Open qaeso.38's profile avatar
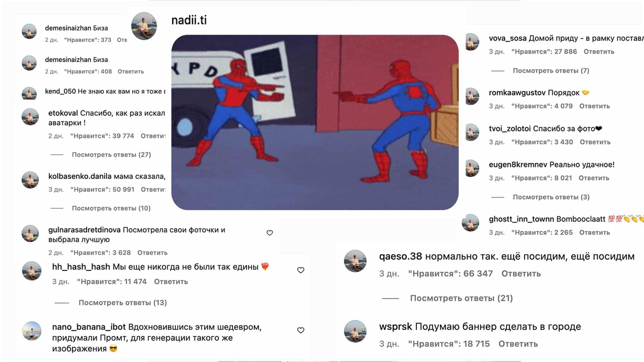Screen dimensions: 644x362 click(x=355, y=261)
